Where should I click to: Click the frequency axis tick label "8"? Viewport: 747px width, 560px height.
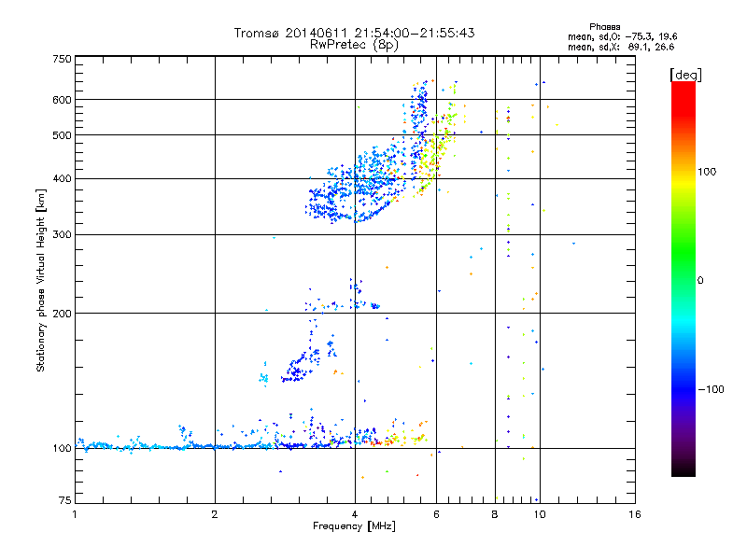(x=495, y=514)
